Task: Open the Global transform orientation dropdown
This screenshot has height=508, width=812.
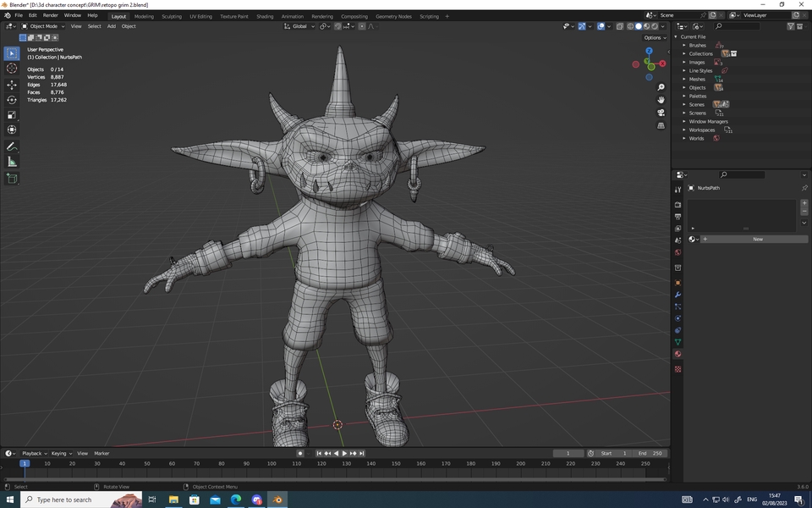Action: [299, 26]
